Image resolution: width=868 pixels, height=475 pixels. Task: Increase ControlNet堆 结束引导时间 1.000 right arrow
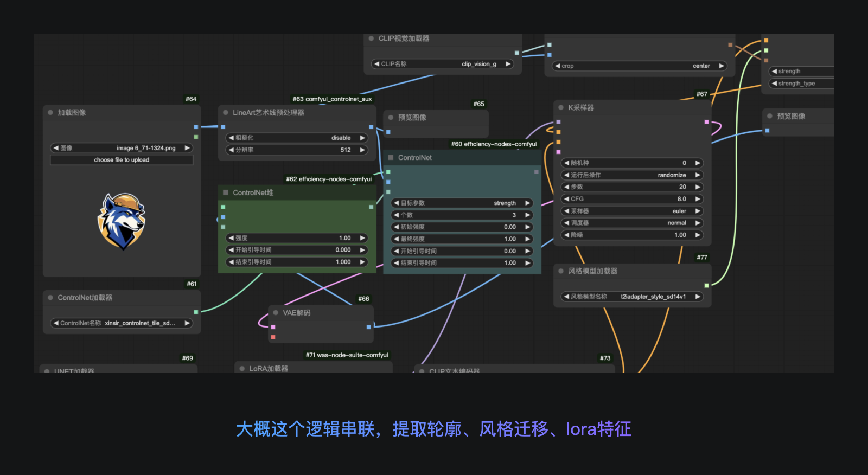(x=362, y=262)
